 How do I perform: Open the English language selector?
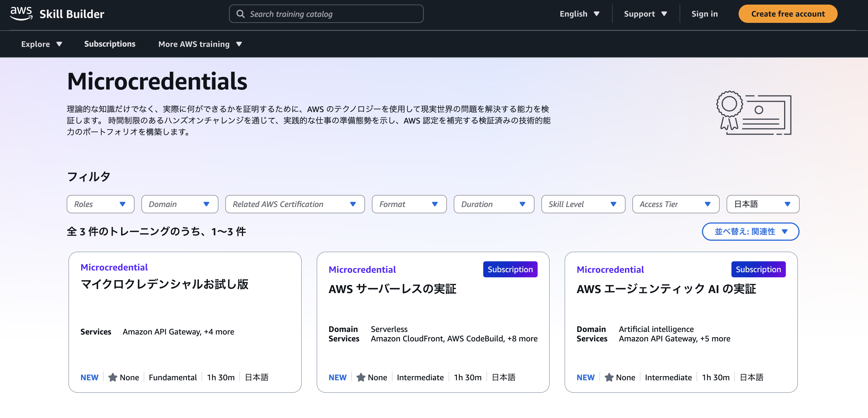[x=579, y=13]
